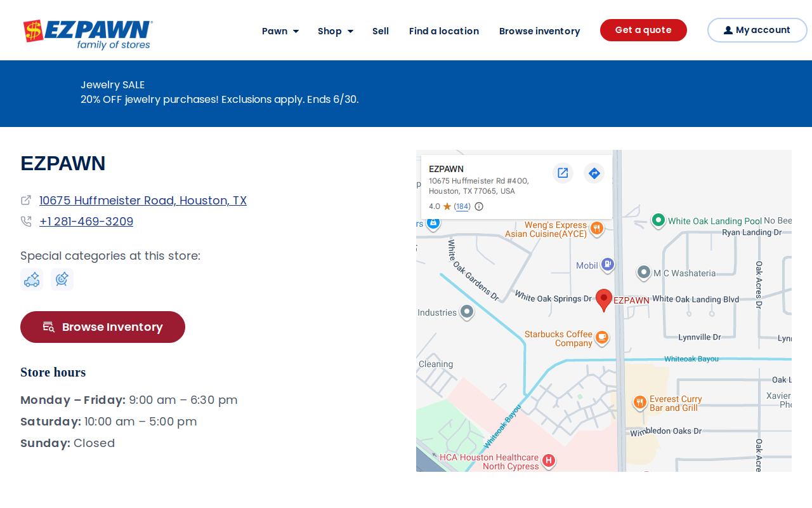Expand the Pawn dropdown menu
The width and height of the screenshot is (812, 508).
(280, 31)
